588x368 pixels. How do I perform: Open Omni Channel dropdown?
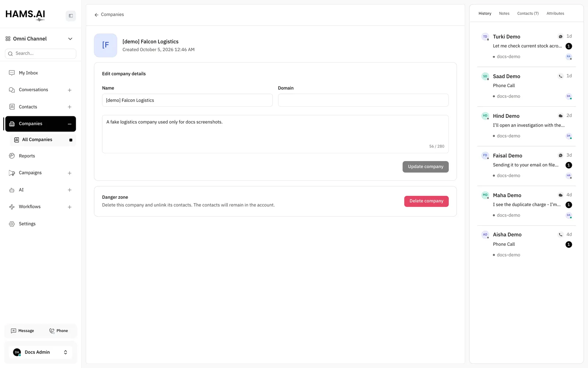pyautogui.click(x=39, y=39)
